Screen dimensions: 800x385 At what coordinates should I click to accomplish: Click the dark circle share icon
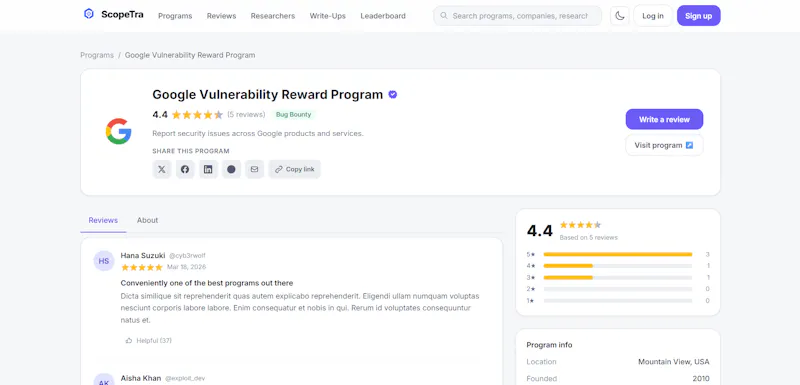coord(231,169)
